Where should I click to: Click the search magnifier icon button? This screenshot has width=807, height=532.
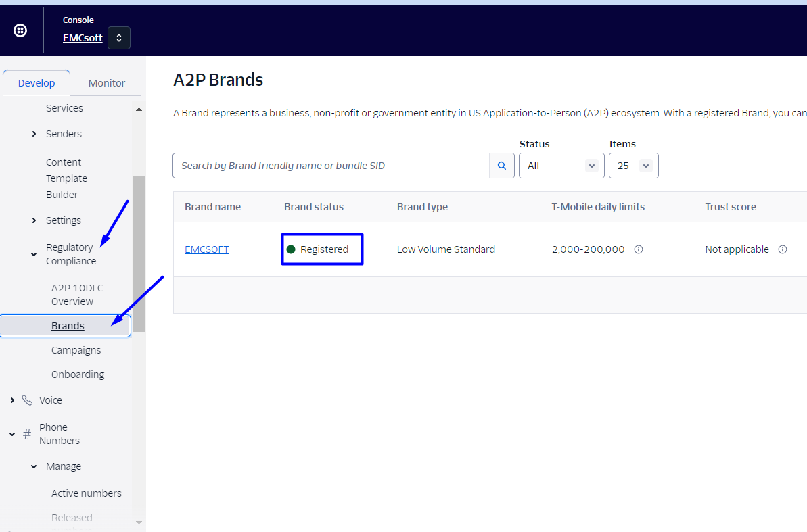(x=501, y=166)
